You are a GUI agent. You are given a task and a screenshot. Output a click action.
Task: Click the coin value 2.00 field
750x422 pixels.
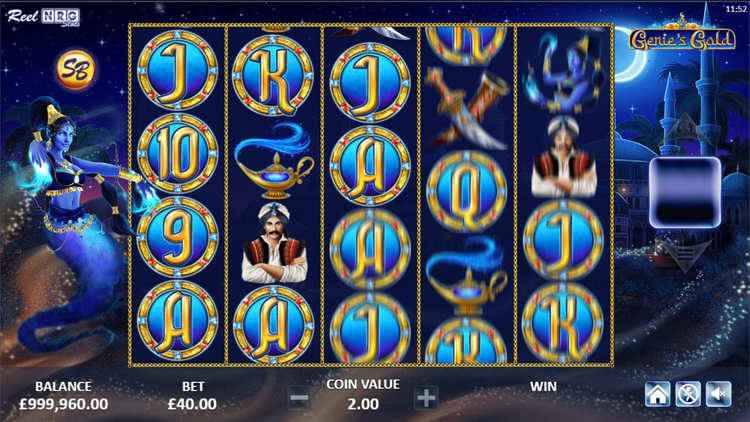tap(363, 404)
